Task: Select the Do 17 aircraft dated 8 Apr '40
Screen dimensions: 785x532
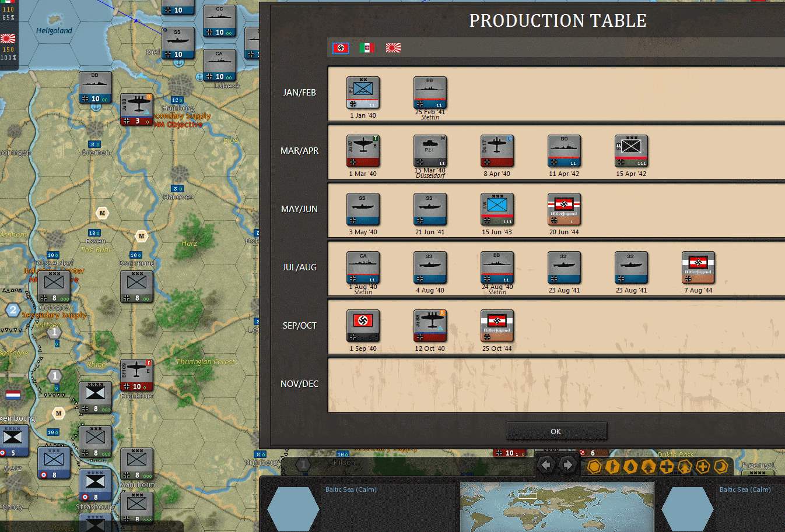Action: 497,152
